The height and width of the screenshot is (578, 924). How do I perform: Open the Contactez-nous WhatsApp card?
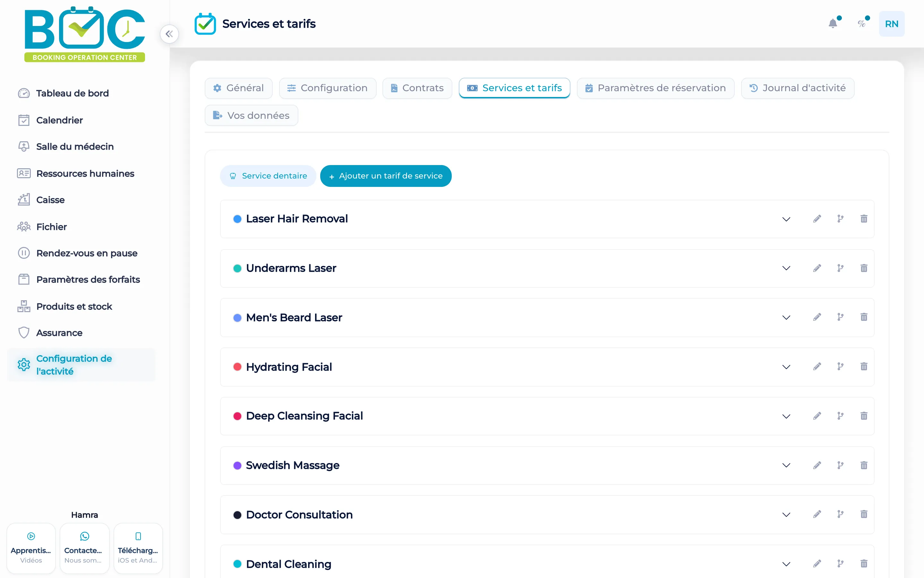coord(84,548)
